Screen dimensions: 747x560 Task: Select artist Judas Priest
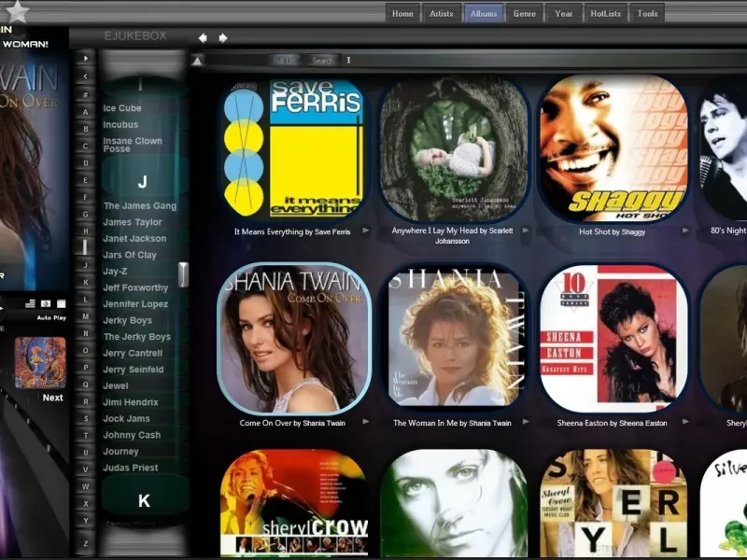pos(131,469)
